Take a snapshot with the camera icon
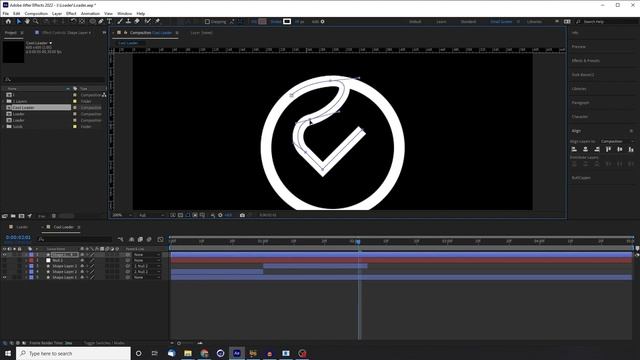Screen dimensions: 640x360 tap(242, 215)
